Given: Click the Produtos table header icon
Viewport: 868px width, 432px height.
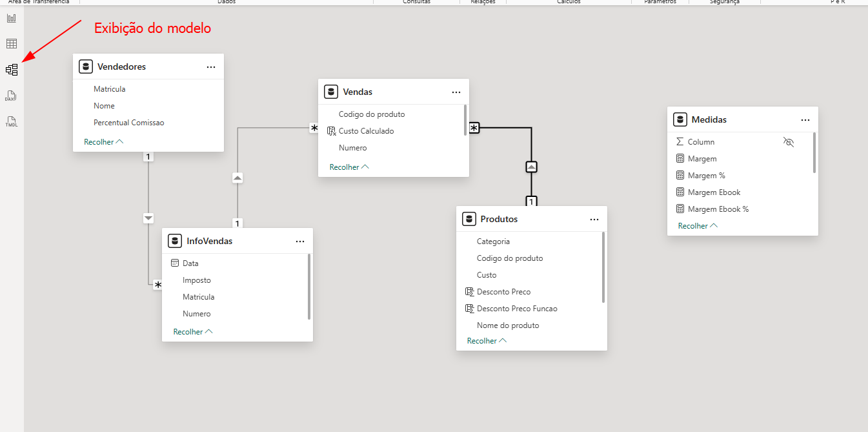Looking at the screenshot, I should [x=469, y=219].
